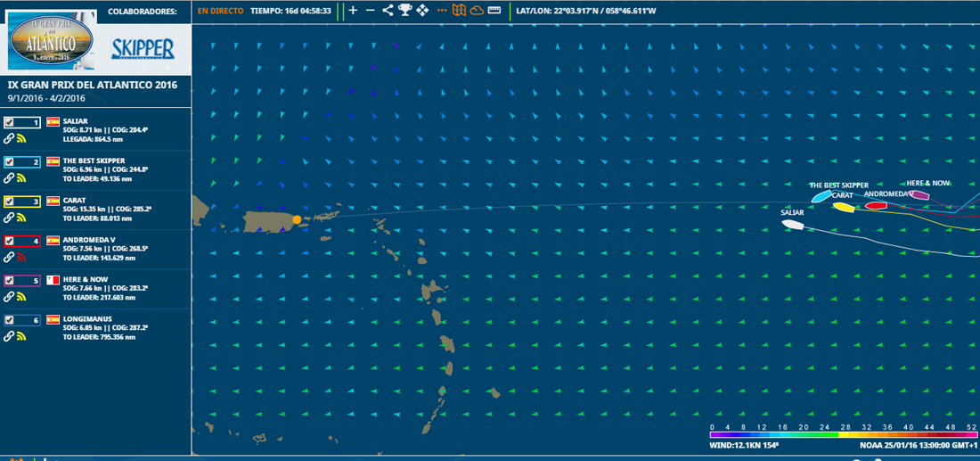
Task: Toggle the cloud weather overlay icon
Action: click(x=477, y=11)
